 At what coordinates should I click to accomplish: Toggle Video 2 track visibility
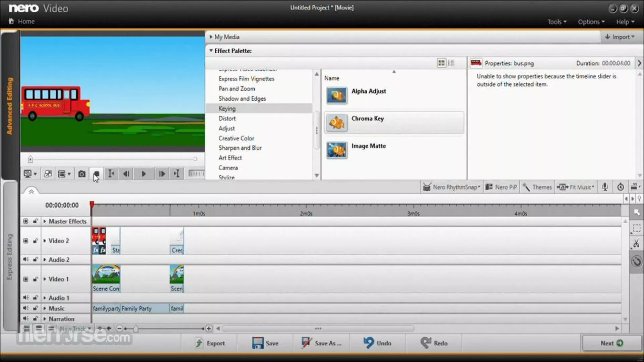[x=25, y=241]
